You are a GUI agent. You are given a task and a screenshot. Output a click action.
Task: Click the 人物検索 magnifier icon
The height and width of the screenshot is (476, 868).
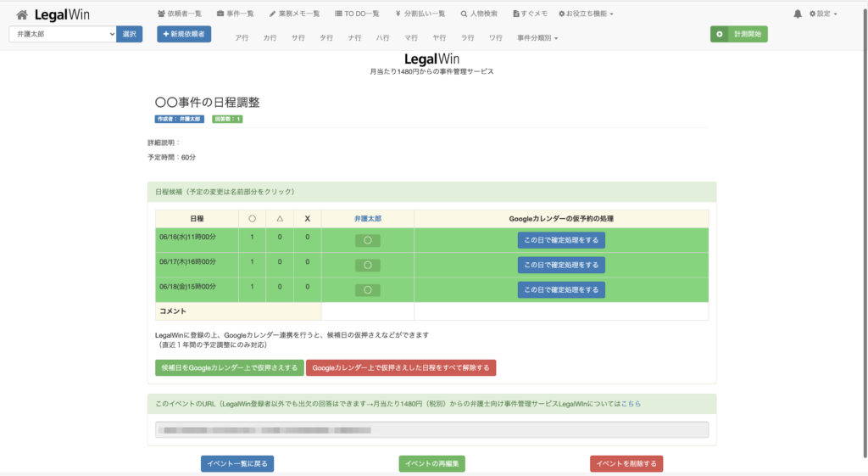click(464, 14)
